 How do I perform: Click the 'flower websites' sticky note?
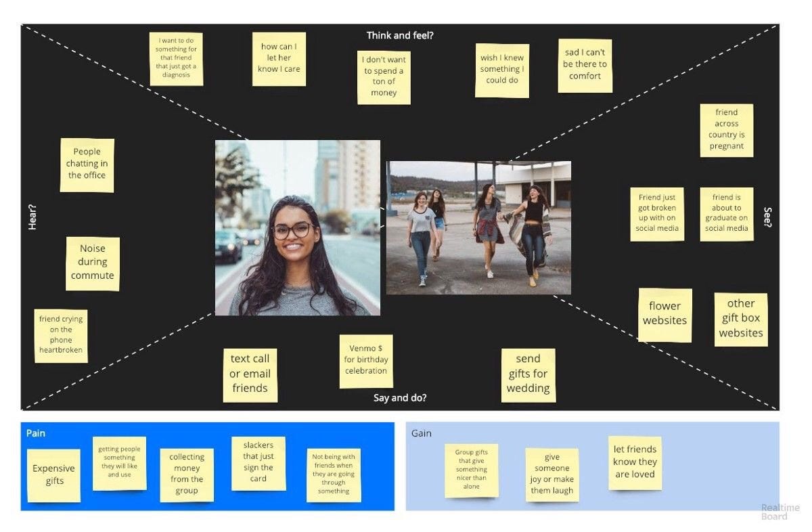tap(665, 313)
